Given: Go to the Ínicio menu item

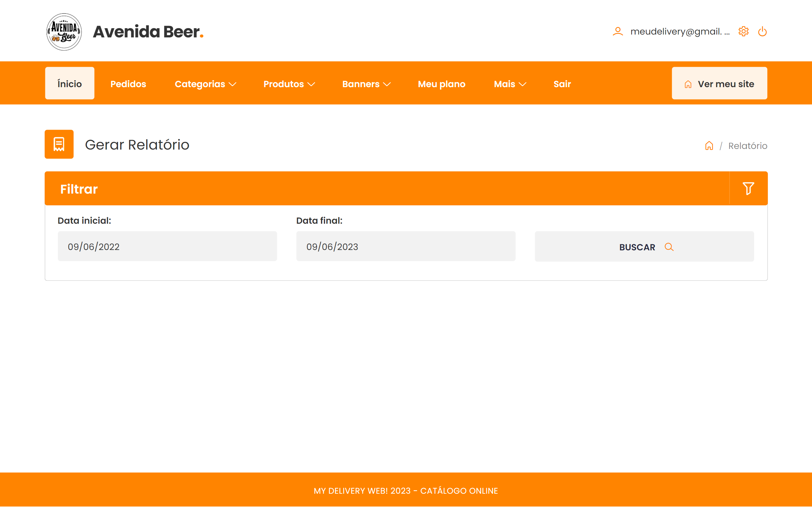Looking at the screenshot, I should 69,83.
